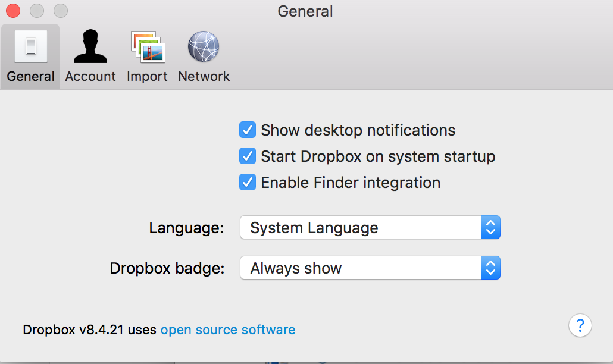Viewport: 613px width, 364px height.
Task: Uncheck Start Dropbox on system startup
Action: (248, 156)
